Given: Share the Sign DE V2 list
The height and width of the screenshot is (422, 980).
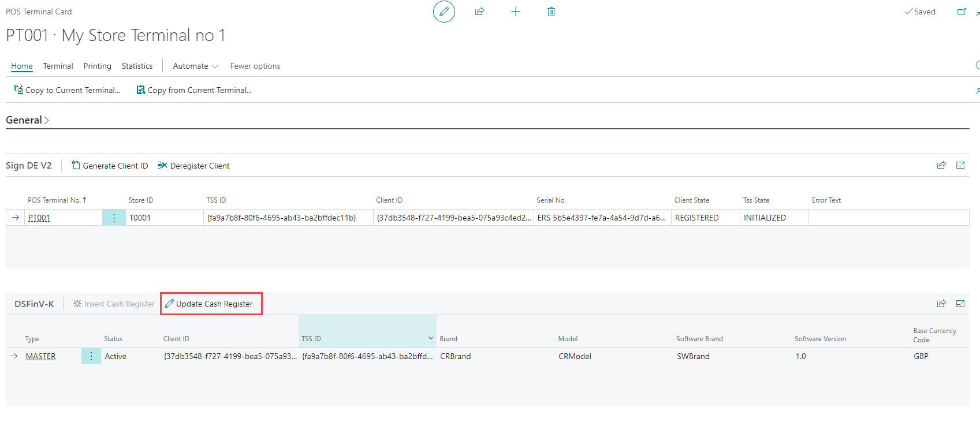Looking at the screenshot, I should [x=941, y=165].
